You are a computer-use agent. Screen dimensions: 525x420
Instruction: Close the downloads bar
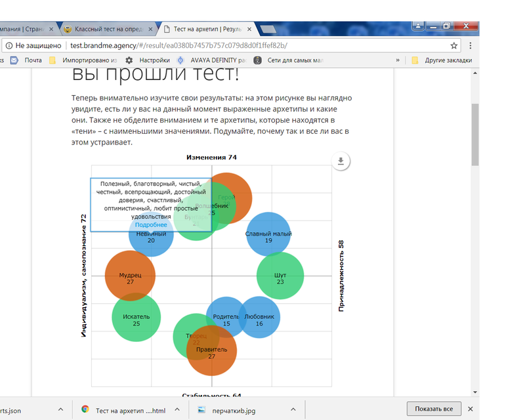point(471,409)
